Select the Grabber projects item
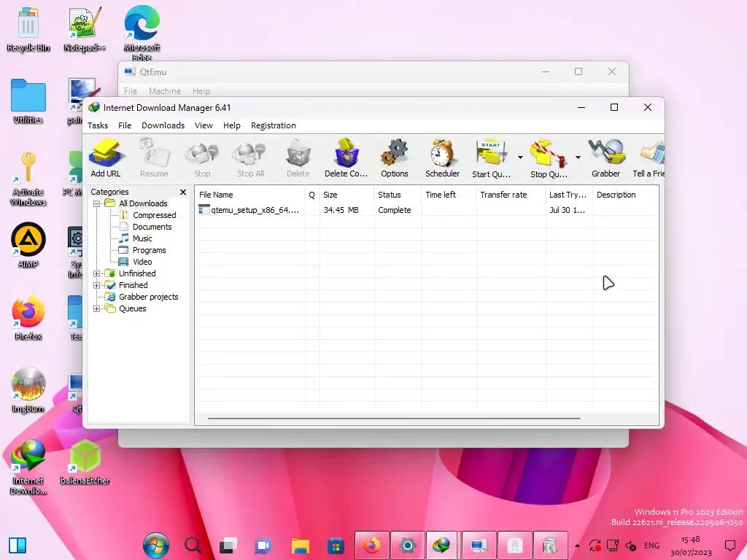The width and height of the screenshot is (747, 560). point(149,297)
